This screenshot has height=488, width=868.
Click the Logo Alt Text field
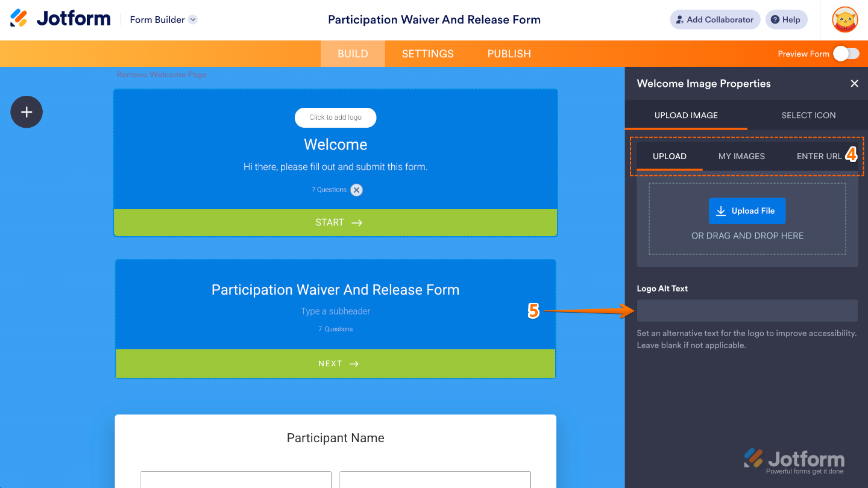pyautogui.click(x=747, y=311)
